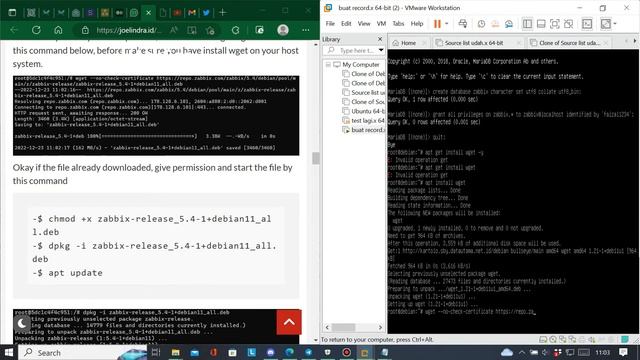This screenshot has height=360, width=640.
Task: Open Edge Collections icon
Action: coord(259,30)
